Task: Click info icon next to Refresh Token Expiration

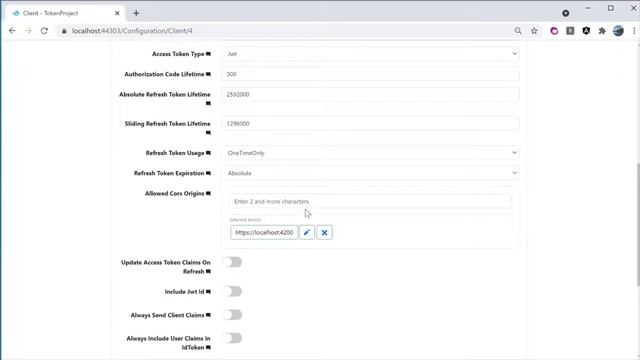Action: 208,173
